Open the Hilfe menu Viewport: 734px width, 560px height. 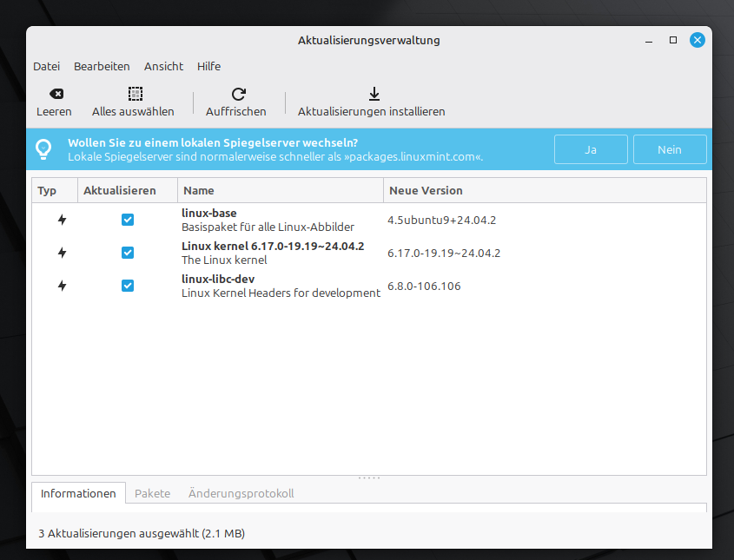click(208, 67)
